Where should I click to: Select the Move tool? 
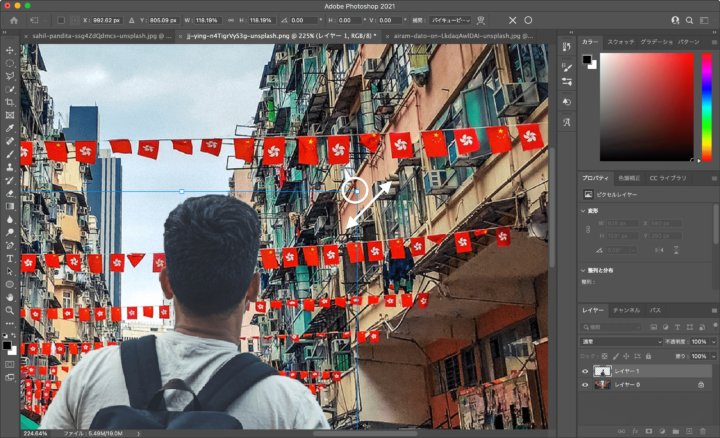click(10, 50)
